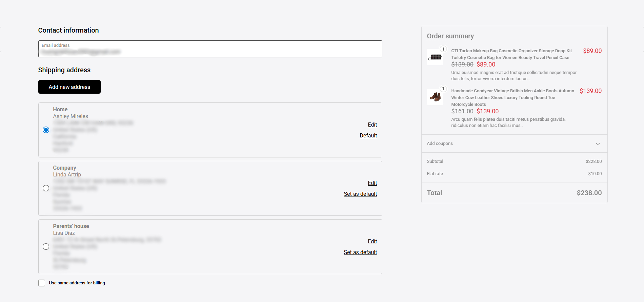644x302 pixels.
Task: Edit the Company address for Linda Artrip
Action: 372,183
